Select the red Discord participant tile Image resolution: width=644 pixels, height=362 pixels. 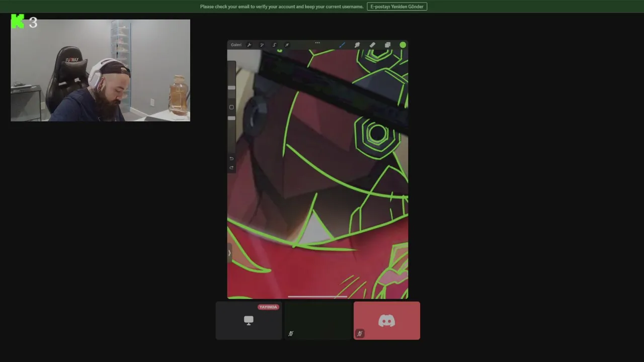click(387, 321)
